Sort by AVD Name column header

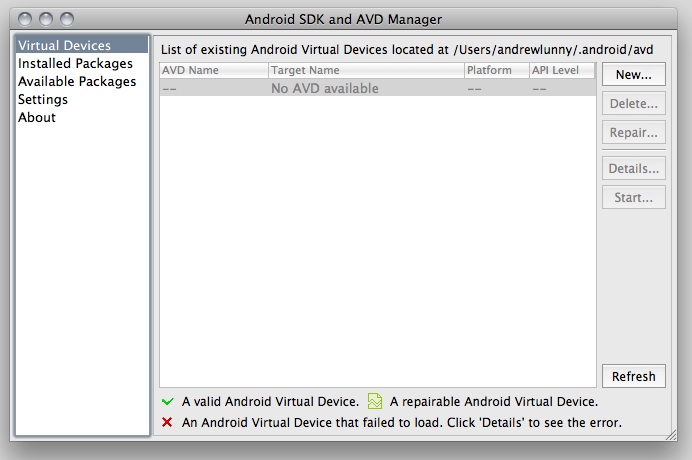point(214,70)
